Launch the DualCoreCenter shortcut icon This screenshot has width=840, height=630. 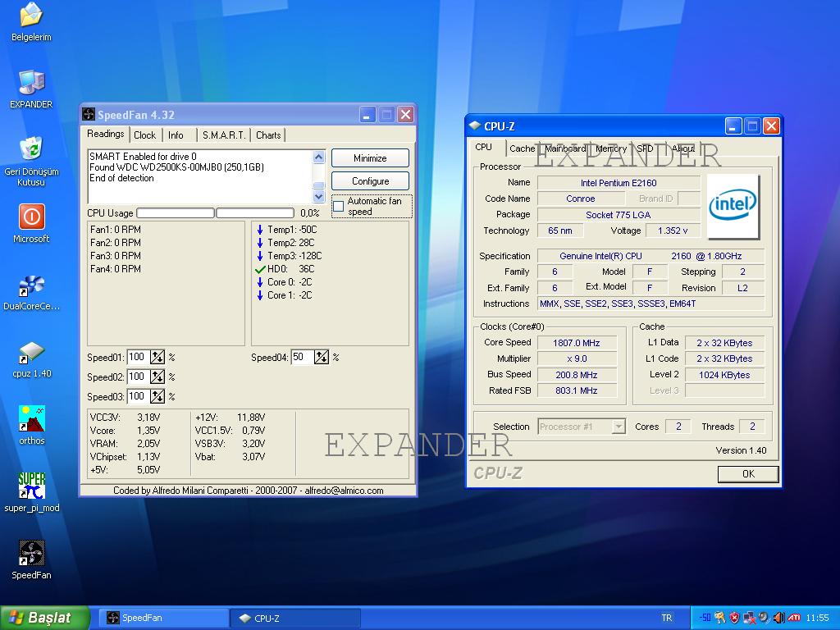pos(32,285)
